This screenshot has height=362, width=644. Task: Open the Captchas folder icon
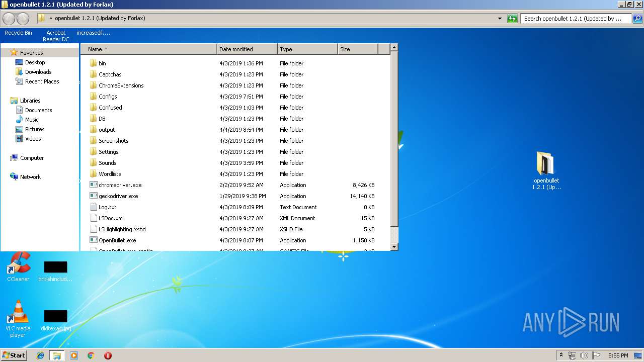pos(93,74)
